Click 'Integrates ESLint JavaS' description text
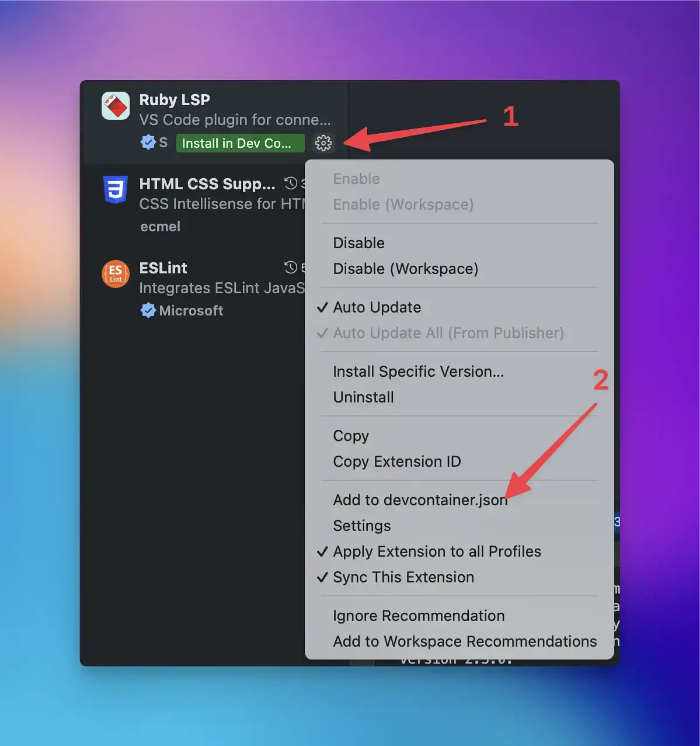 point(222,288)
